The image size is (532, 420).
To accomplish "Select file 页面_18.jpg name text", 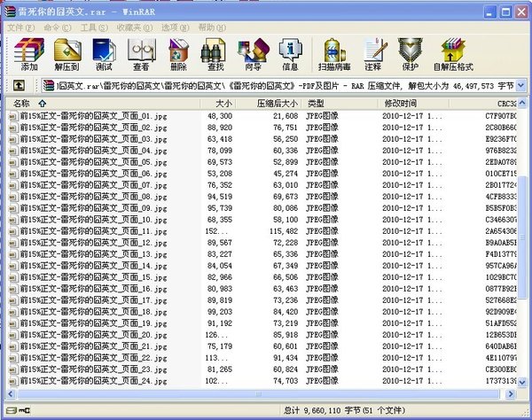I will tap(94, 312).
